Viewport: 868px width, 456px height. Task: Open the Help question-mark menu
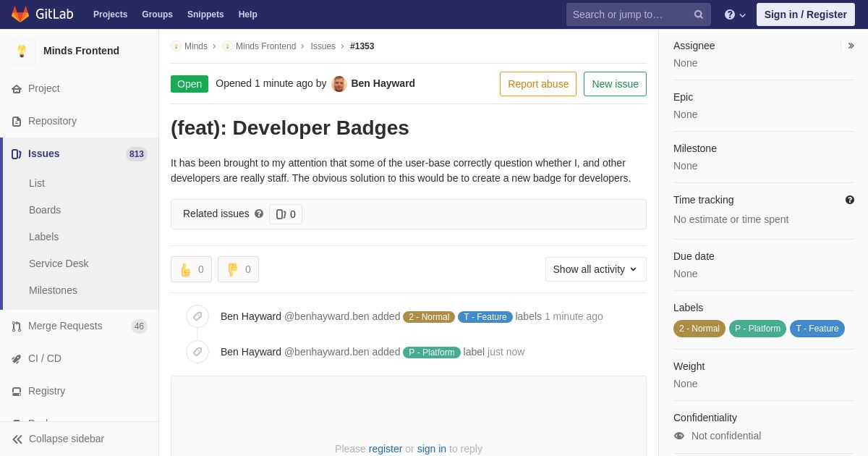[x=735, y=14]
